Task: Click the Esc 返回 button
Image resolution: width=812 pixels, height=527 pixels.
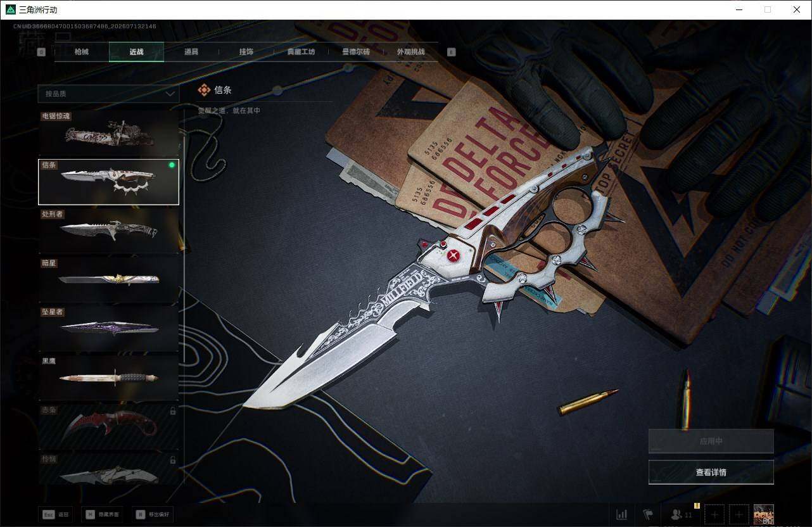Action: [56, 514]
